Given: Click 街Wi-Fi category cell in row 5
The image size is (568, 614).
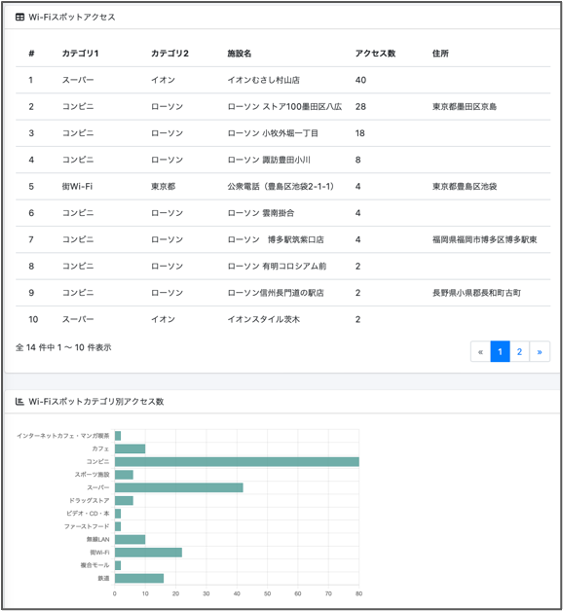Looking at the screenshot, I should pos(78,188).
